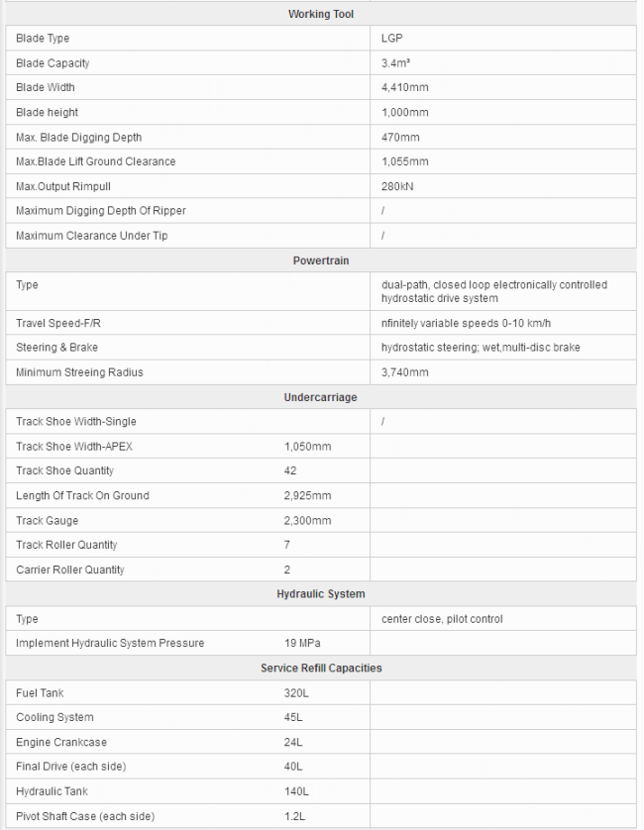Click the Powertrain section header
The width and height of the screenshot is (644, 830).
320,260
